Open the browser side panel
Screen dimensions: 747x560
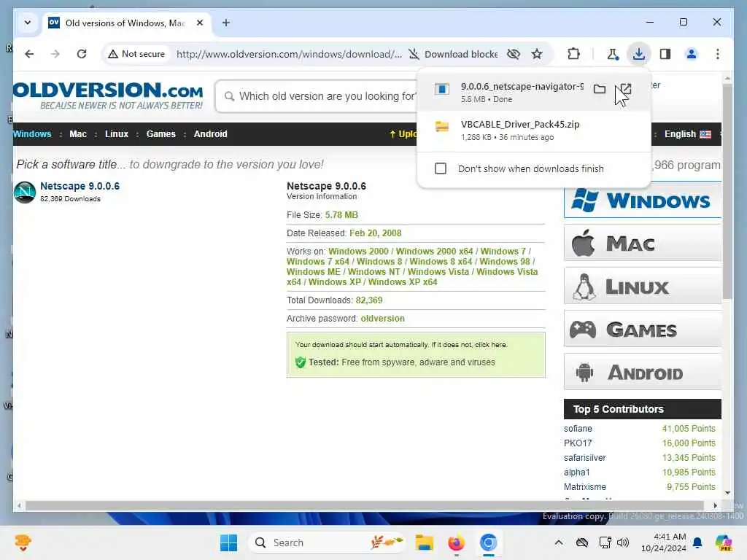tap(665, 54)
